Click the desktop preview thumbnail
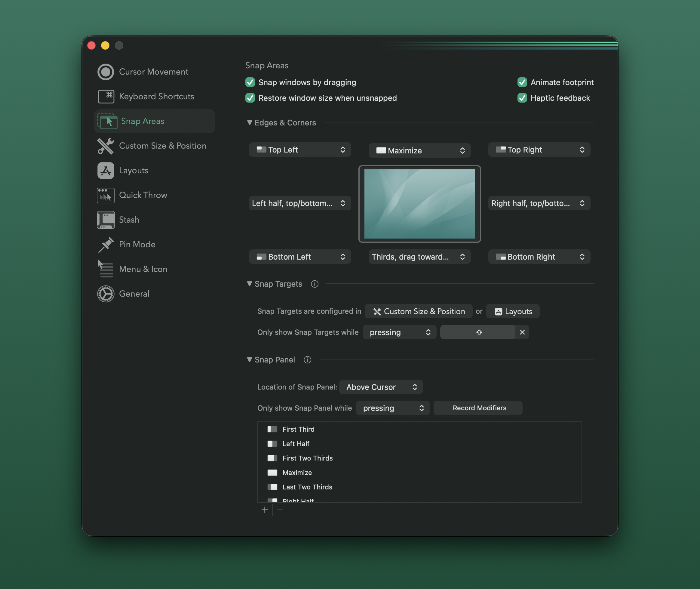700x589 pixels. pyautogui.click(x=419, y=204)
